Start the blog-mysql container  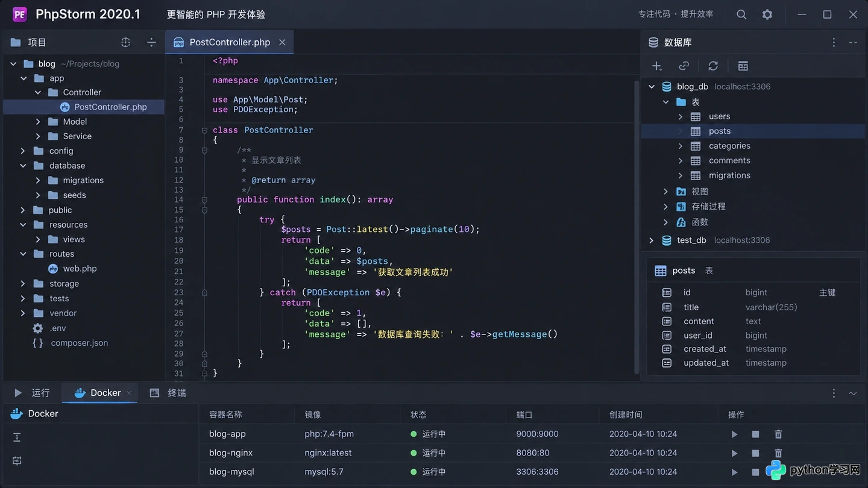[734, 472]
